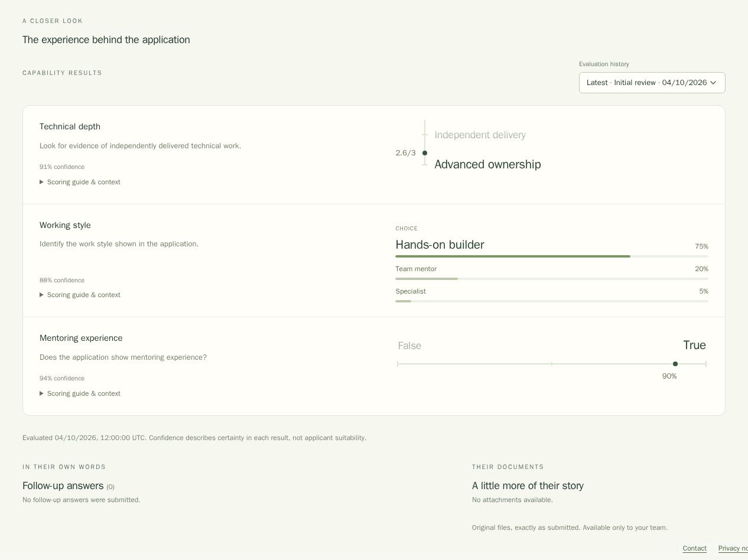Select the 'Independent delivery' level label
Image resolution: width=748 pixels, height=560 pixels.
click(x=480, y=135)
